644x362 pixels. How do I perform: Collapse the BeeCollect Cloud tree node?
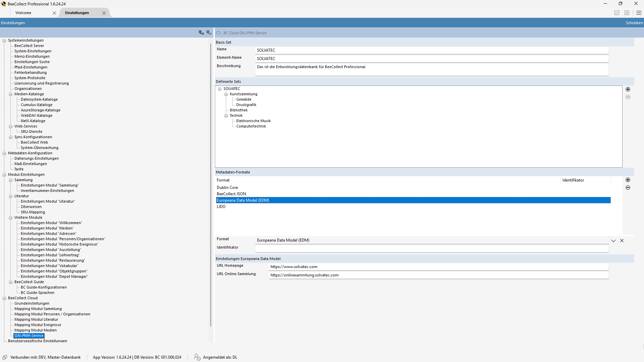pos(4,298)
